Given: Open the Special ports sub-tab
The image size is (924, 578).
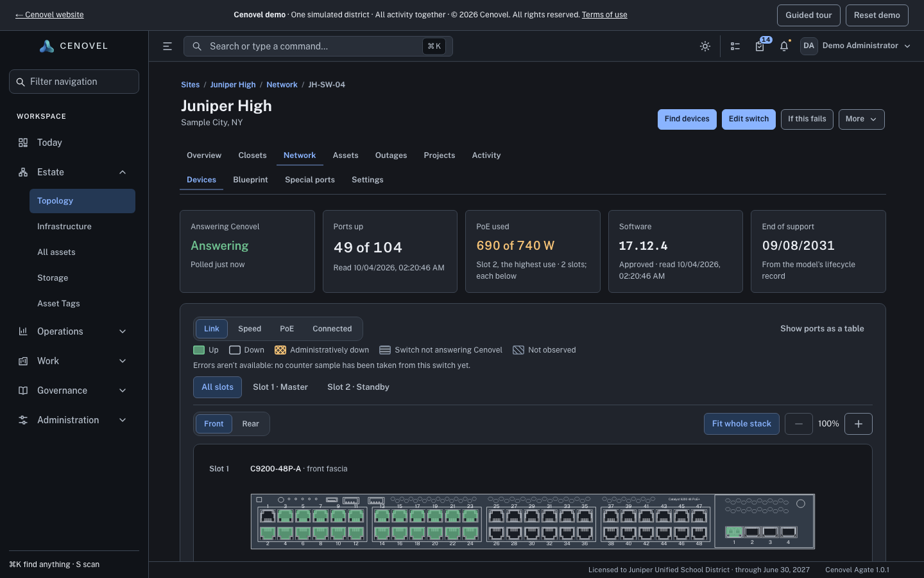Looking at the screenshot, I should (310, 180).
